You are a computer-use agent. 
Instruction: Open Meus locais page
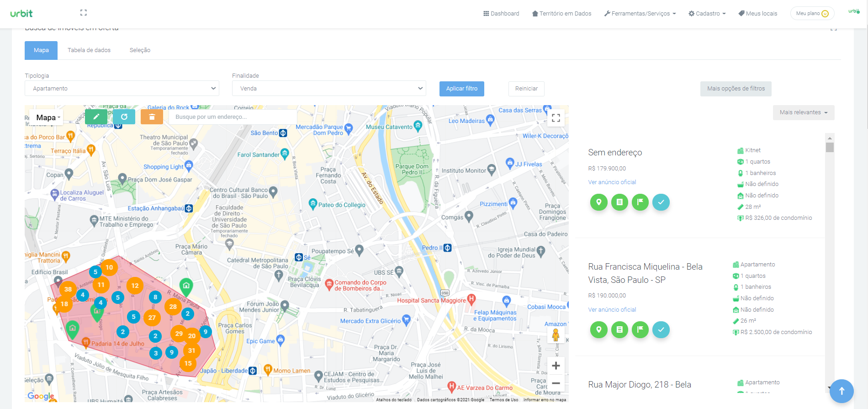tap(757, 14)
